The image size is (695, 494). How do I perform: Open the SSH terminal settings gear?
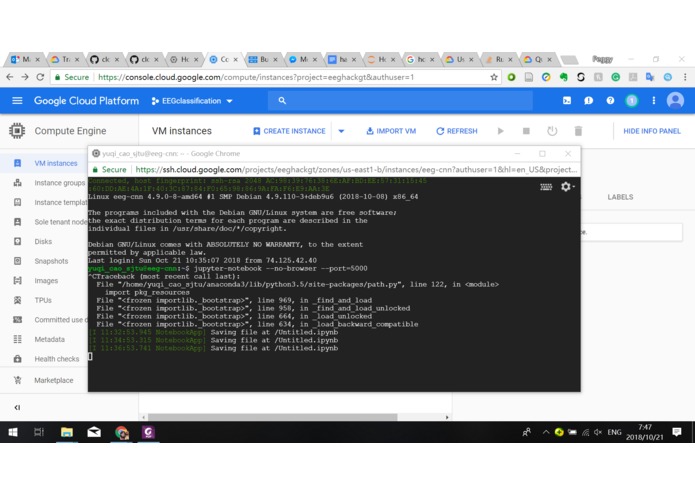point(567,187)
